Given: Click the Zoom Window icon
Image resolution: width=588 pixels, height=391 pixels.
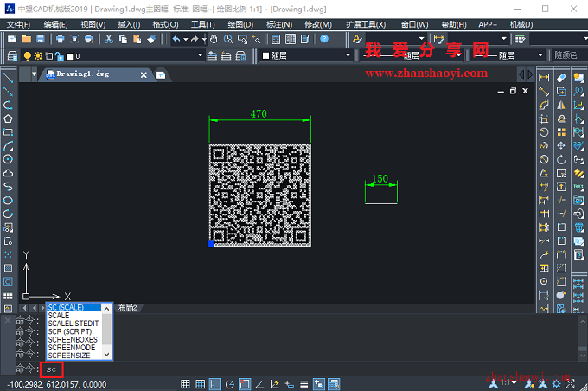Looking at the screenshot, I should (242, 39).
